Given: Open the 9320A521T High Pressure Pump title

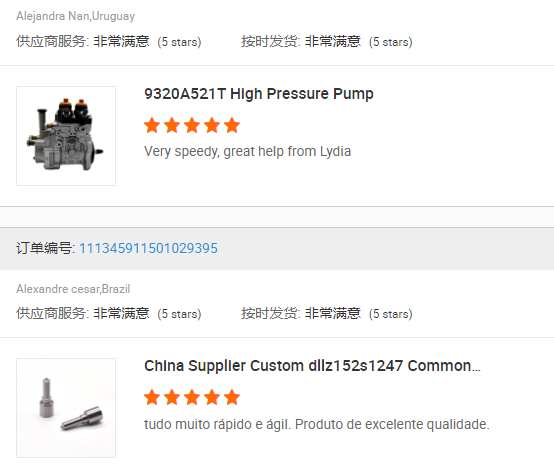Looking at the screenshot, I should (x=259, y=94).
